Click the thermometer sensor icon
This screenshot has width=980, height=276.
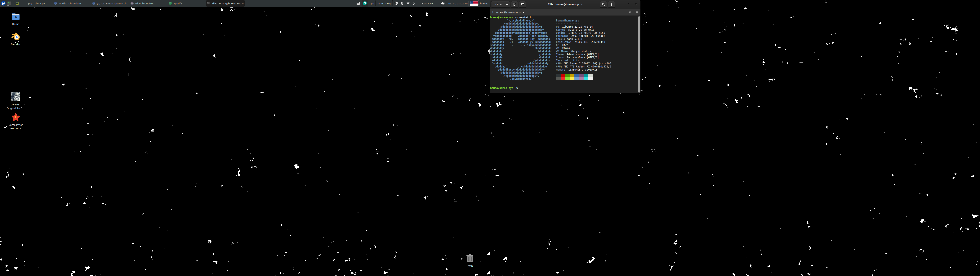click(414, 3)
